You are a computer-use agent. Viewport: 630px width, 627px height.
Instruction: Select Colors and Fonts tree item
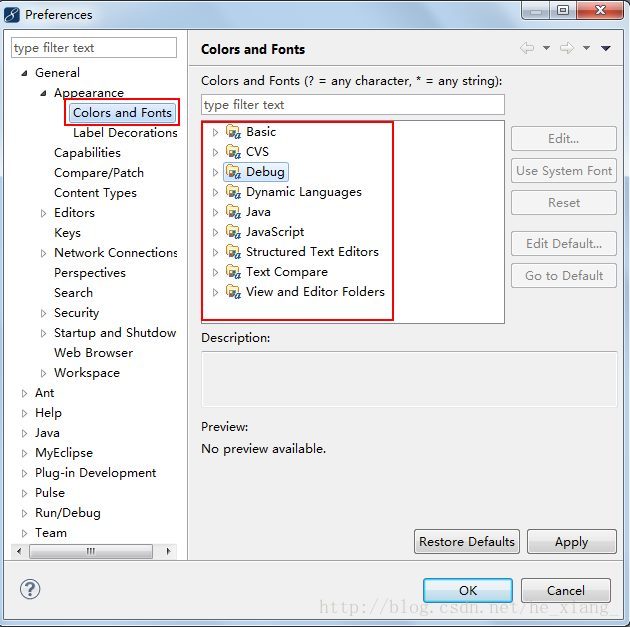[122, 113]
